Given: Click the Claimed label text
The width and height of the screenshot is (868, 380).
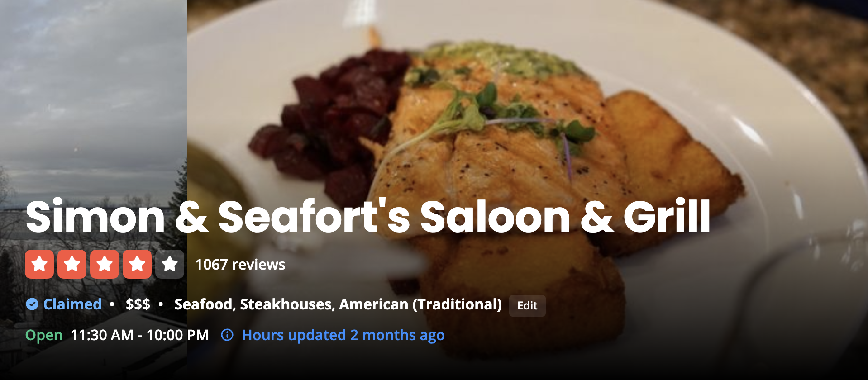Looking at the screenshot, I should point(72,304).
